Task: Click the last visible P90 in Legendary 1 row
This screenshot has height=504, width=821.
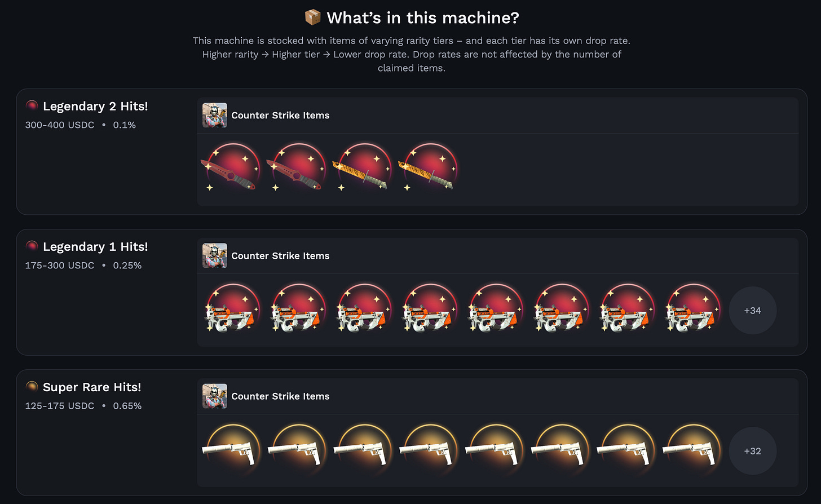Action: pos(692,309)
